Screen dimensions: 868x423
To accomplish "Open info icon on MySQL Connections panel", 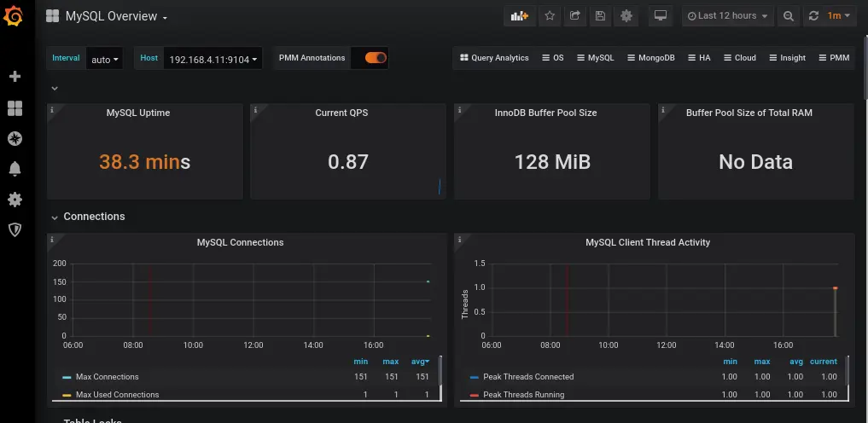I will click(52, 240).
